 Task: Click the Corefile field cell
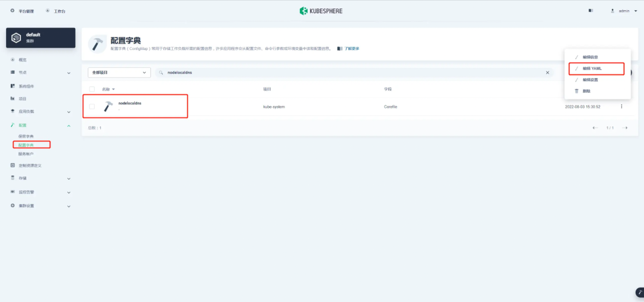point(390,107)
